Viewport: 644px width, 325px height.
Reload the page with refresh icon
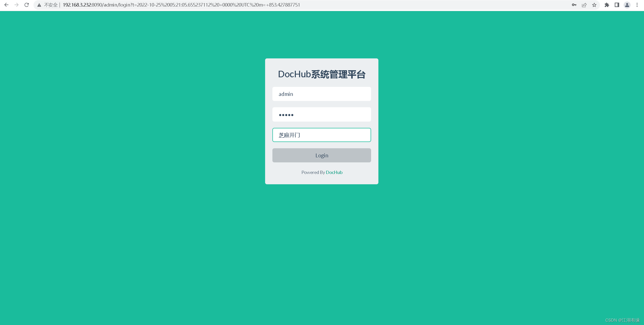pos(27,5)
